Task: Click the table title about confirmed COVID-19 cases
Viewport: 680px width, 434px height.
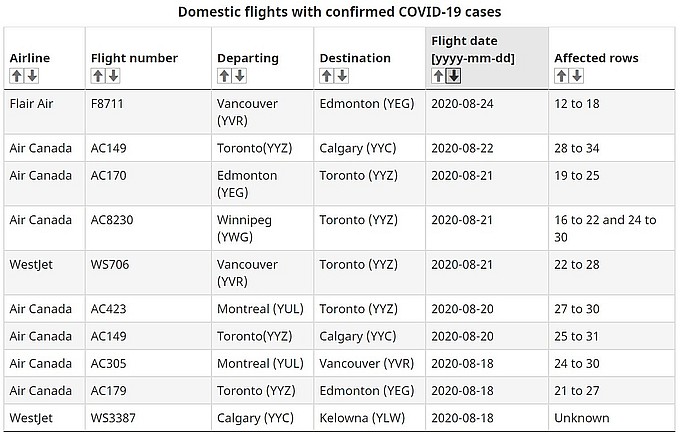Action: pyautogui.click(x=340, y=12)
